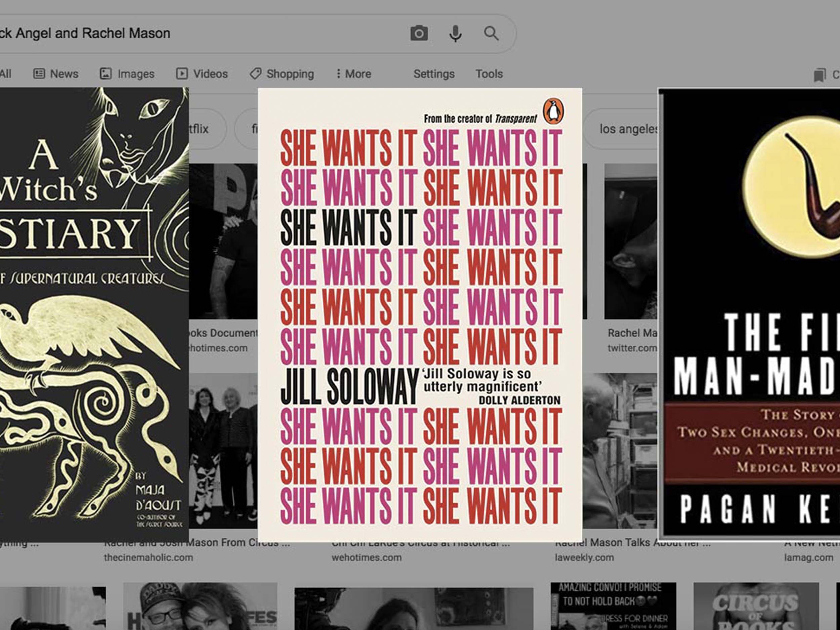This screenshot has width=840, height=630.
Task: Open the thecinemaholic.com result link
Action: (148, 557)
